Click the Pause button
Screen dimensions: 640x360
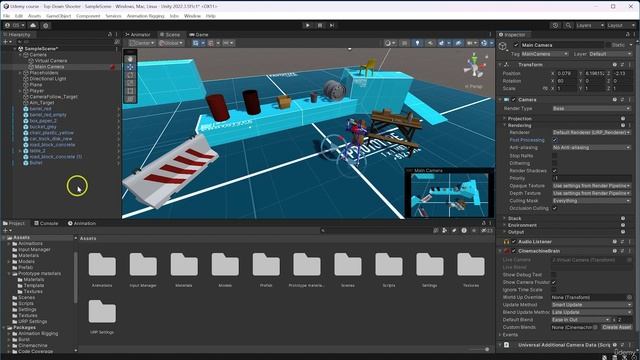click(x=320, y=25)
